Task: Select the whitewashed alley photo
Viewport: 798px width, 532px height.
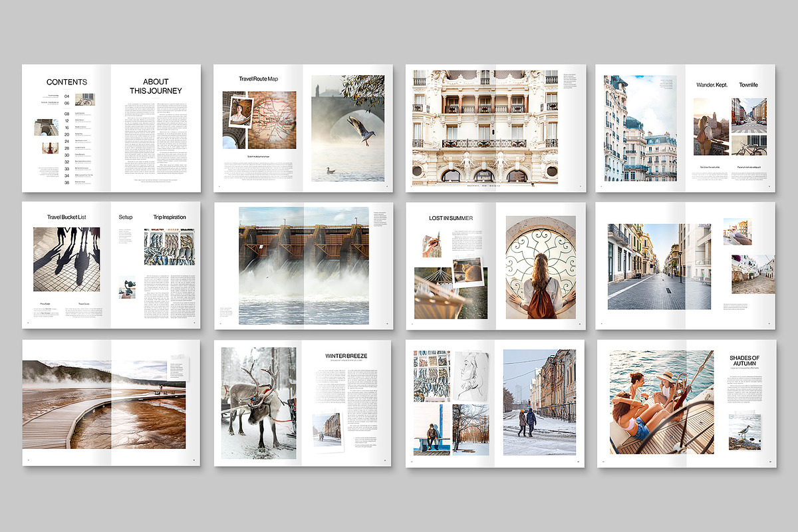Action: (x=753, y=274)
